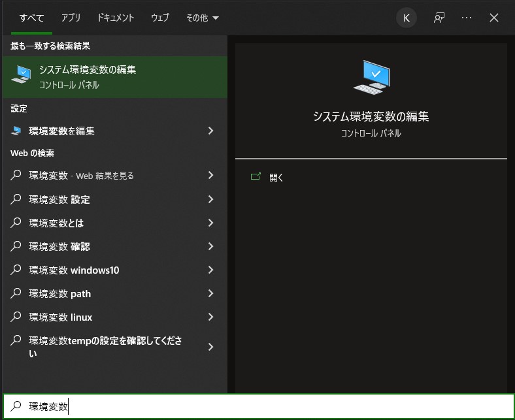Click the 開く open icon in preview pane
515x420 pixels.
tap(256, 176)
